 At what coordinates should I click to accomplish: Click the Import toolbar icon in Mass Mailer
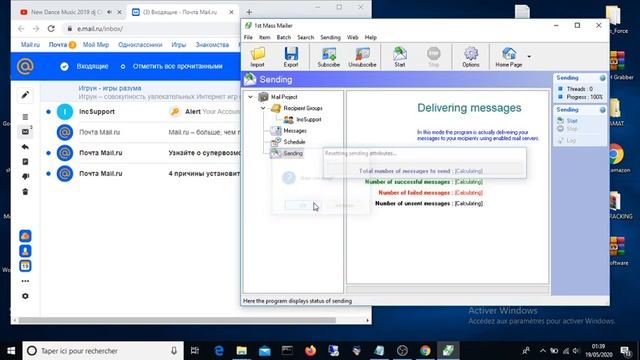point(258,57)
